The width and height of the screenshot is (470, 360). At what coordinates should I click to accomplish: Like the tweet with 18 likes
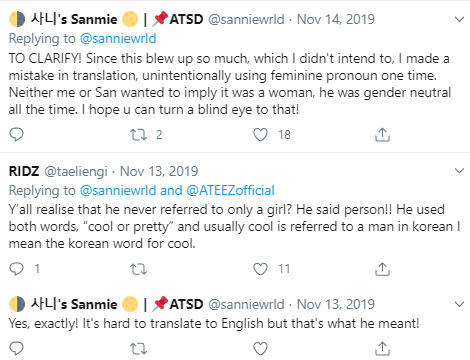pyautogui.click(x=260, y=135)
